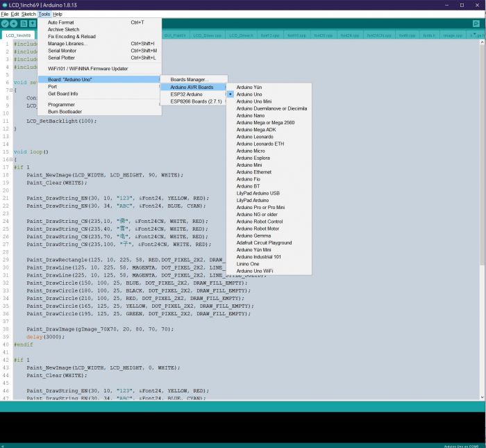This screenshot has width=486, height=448.
Task: Close the Tools menu via its label
Action: click(44, 14)
